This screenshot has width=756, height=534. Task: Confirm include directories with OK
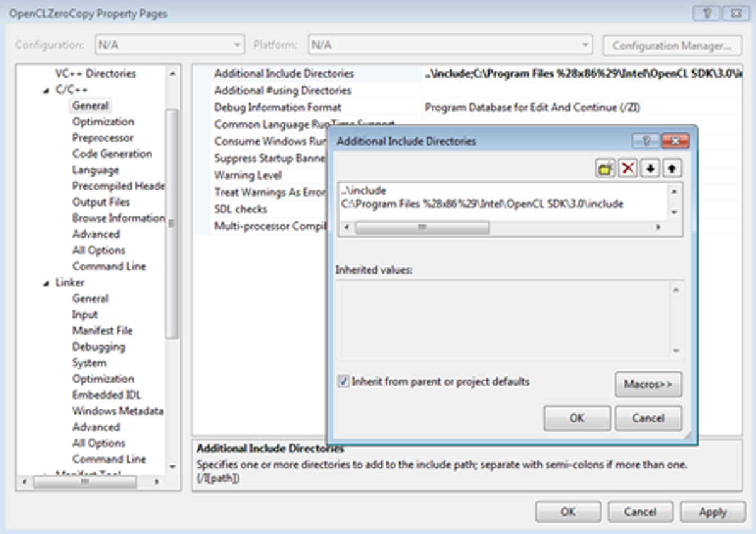click(x=576, y=417)
